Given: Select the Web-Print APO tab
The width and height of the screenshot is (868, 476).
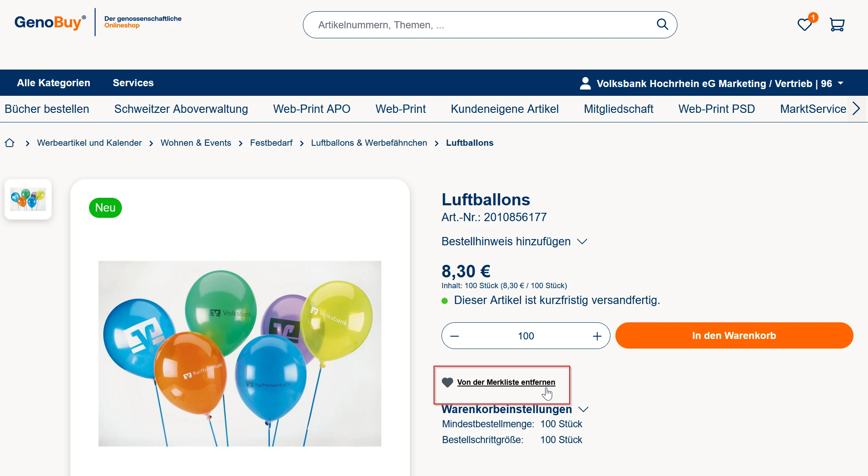Looking at the screenshot, I should tap(312, 109).
